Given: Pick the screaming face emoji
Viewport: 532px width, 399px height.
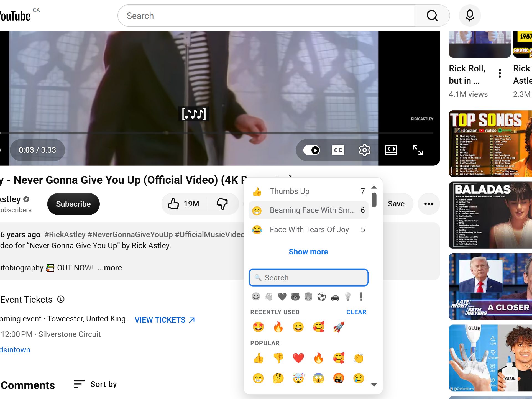Looking at the screenshot, I should pos(318,378).
